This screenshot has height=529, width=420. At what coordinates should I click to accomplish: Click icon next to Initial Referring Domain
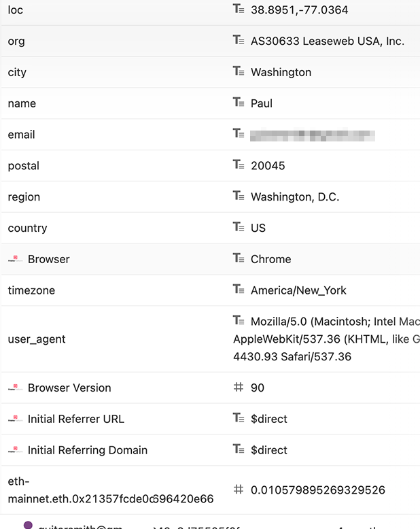click(15, 450)
